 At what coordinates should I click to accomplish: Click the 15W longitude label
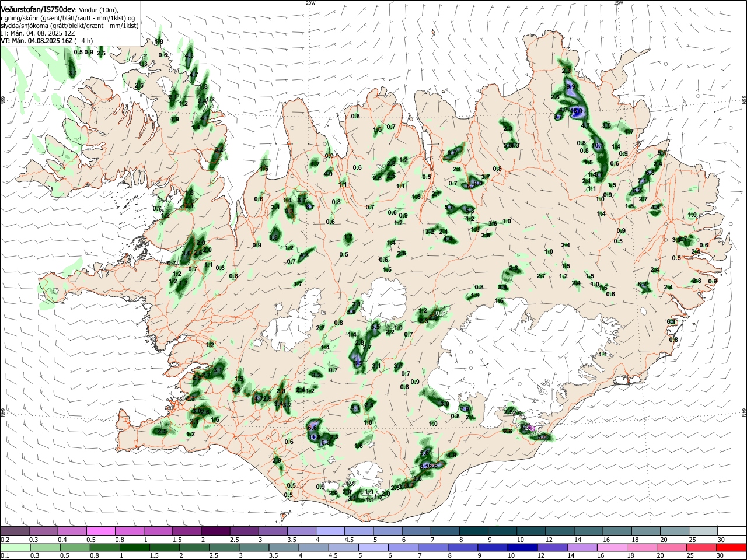[x=618, y=2]
